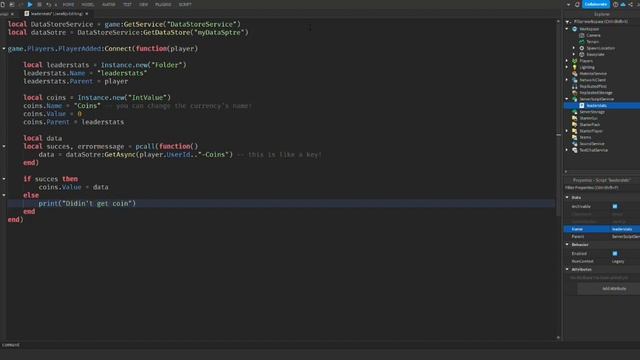Screen dimensions: 640x360
Task: Click the Players service icon
Action: pos(575,61)
